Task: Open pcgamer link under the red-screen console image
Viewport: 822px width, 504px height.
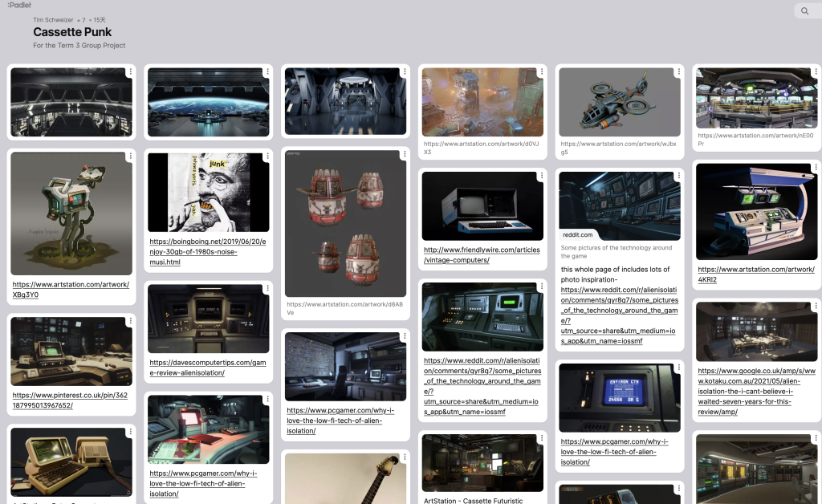Action: [203, 484]
